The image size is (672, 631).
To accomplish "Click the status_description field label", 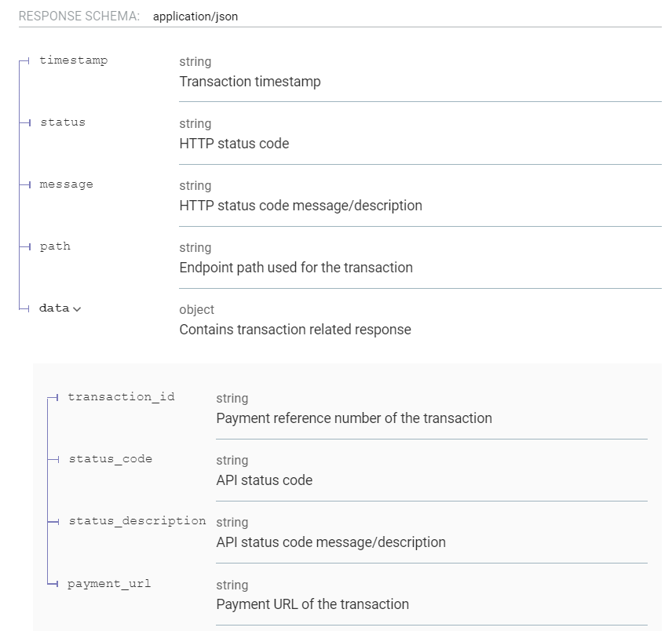I will 137,520.
